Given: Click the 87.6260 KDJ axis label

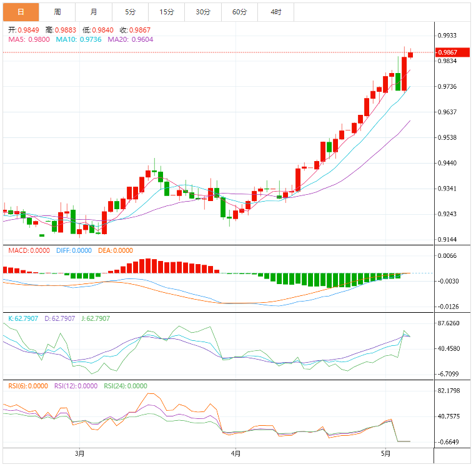Looking at the screenshot, I should (449, 323).
